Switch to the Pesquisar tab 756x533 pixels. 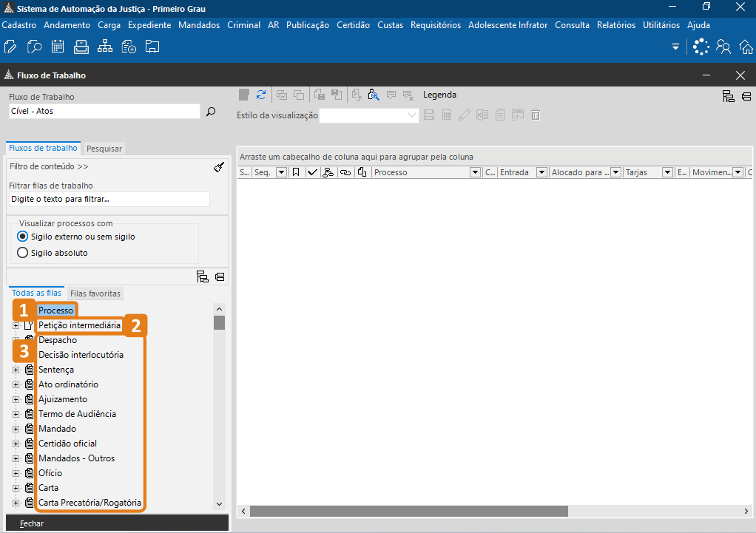pyautogui.click(x=104, y=149)
